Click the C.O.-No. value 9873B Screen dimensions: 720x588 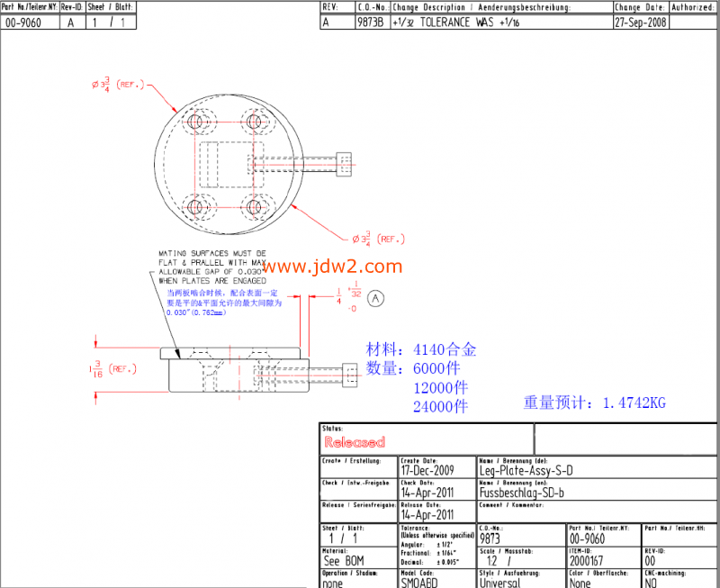click(x=370, y=22)
